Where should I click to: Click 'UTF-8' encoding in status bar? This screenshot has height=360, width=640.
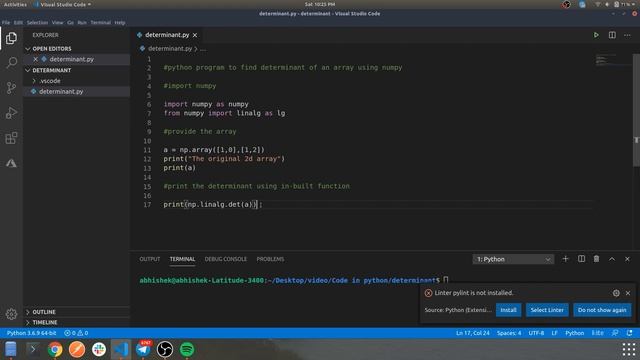536,333
